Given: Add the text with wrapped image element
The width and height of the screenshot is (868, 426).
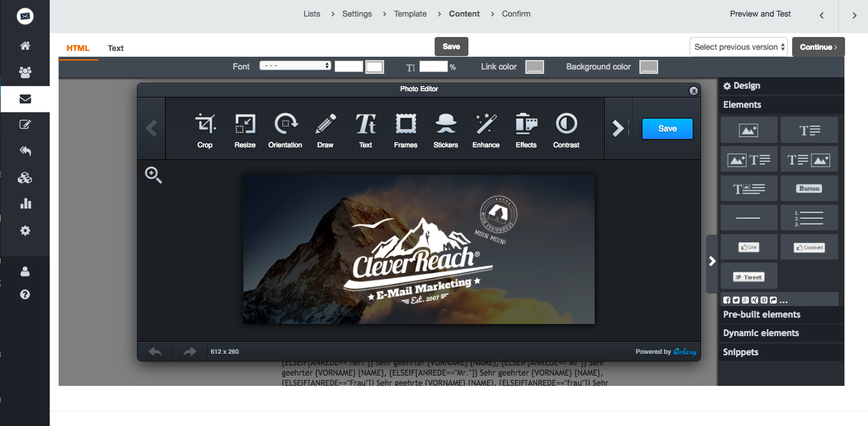Looking at the screenshot, I should point(749,189).
